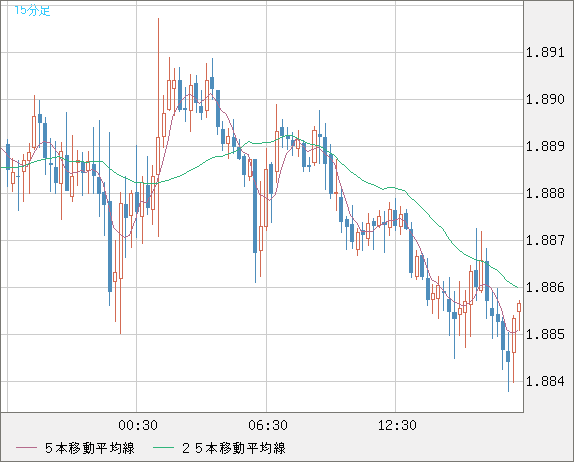This screenshot has height=462, width=574.
Task: Click the 1.886 price axis label
Action: [545, 287]
